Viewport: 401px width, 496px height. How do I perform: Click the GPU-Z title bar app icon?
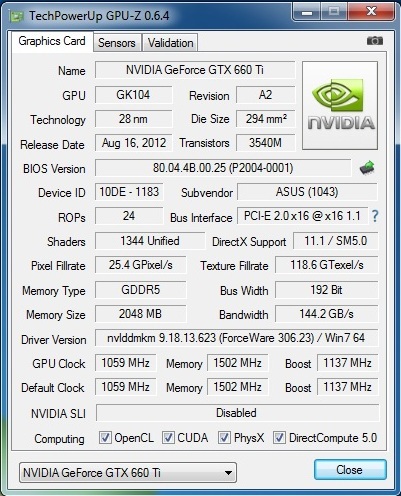pos(16,16)
